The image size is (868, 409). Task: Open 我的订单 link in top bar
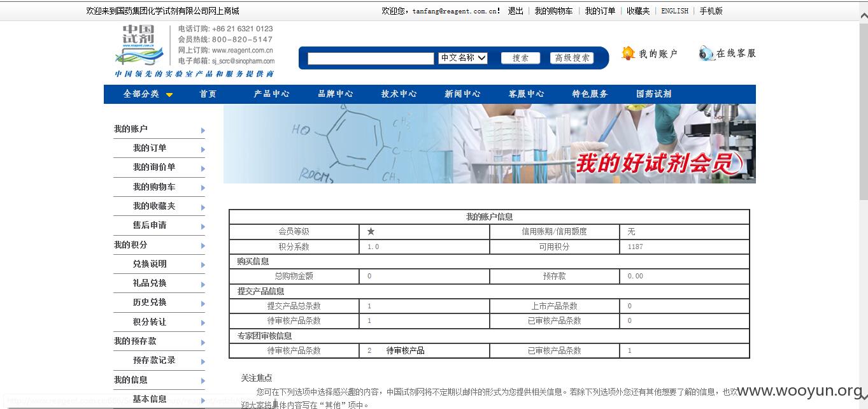(601, 11)
